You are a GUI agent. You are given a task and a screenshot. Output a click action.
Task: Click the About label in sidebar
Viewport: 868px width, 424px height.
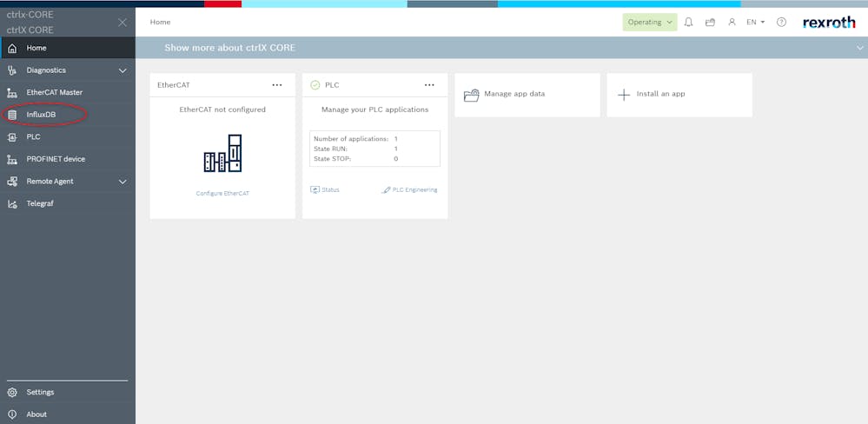click(36, 414)
